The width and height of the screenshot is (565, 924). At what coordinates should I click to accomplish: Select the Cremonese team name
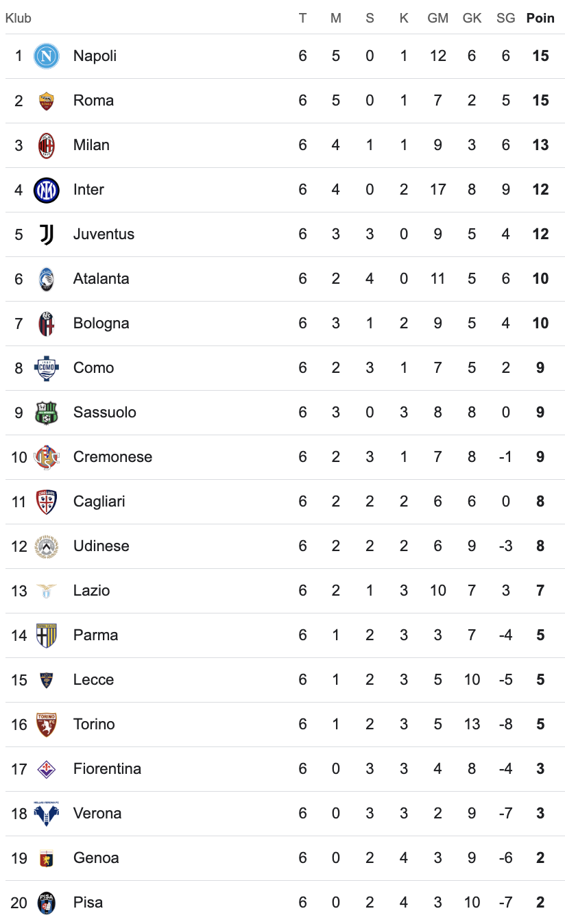click(112, 457)
